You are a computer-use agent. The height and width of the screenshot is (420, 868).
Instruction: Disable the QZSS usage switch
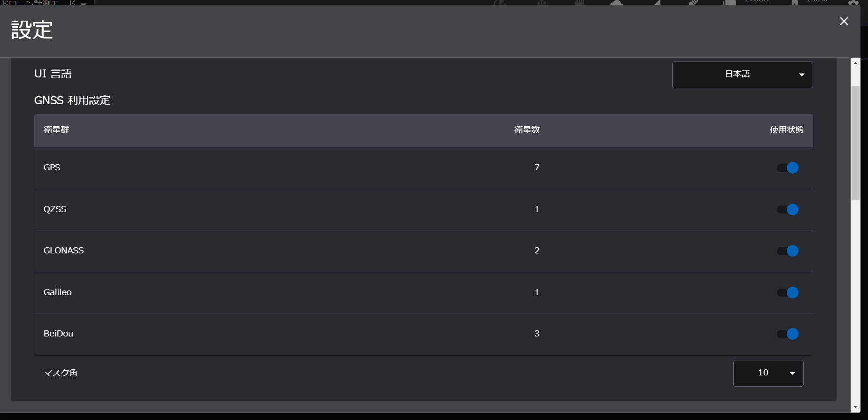(787, 209)
